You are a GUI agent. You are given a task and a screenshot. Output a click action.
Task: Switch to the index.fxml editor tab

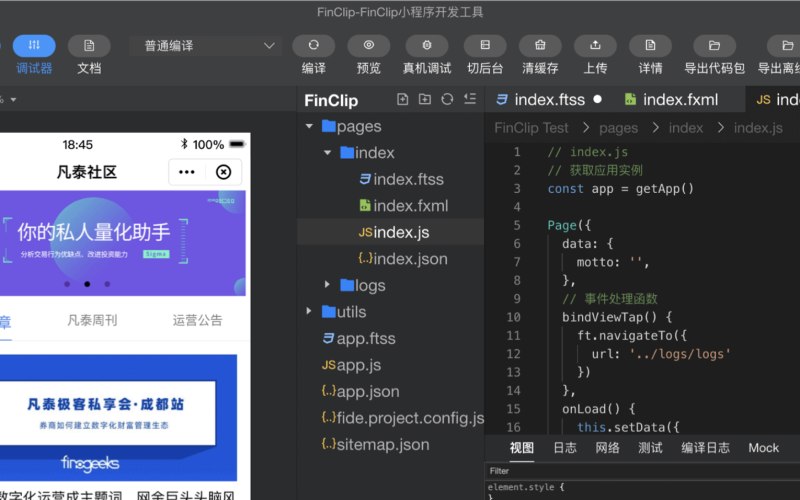point(679,99)
